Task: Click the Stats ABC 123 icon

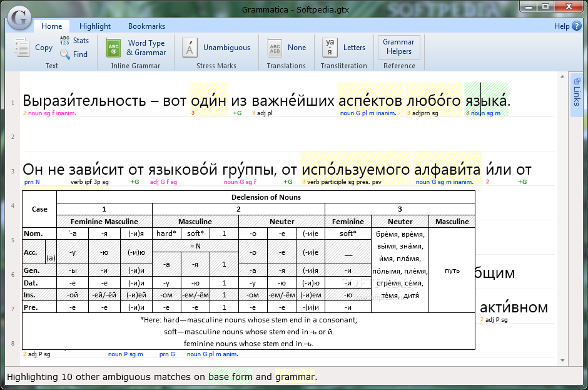Action: [64, 41]
